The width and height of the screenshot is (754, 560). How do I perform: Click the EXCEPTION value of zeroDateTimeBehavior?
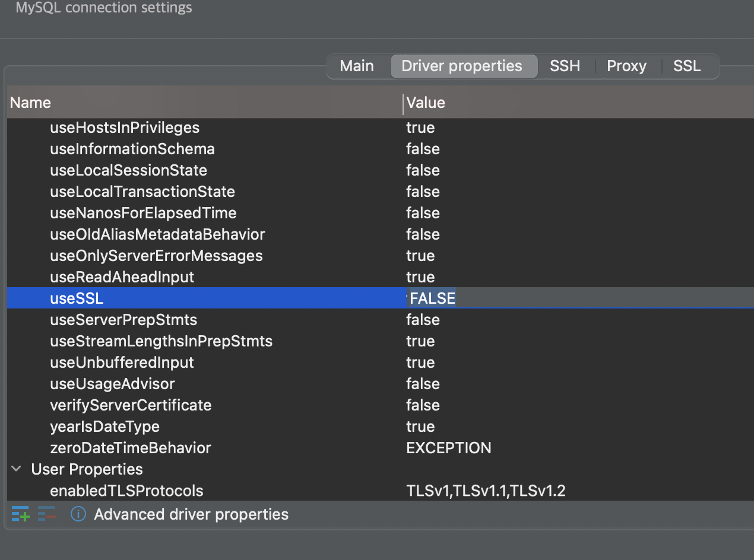(x=449, y=448)
